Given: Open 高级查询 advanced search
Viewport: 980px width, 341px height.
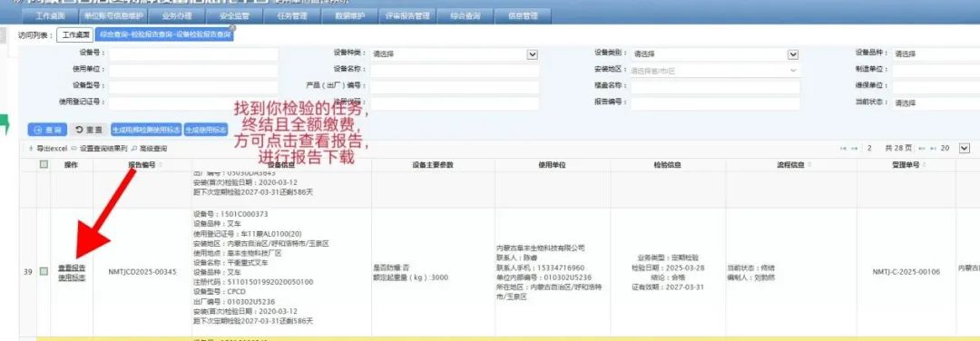Looking at the screenshot, I should 150,149.
